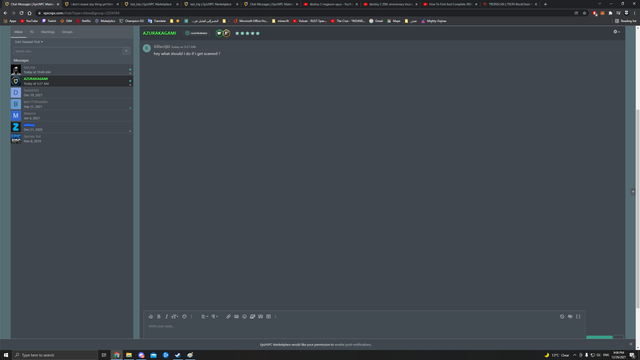Click the green send reply button

pos(599,337)
